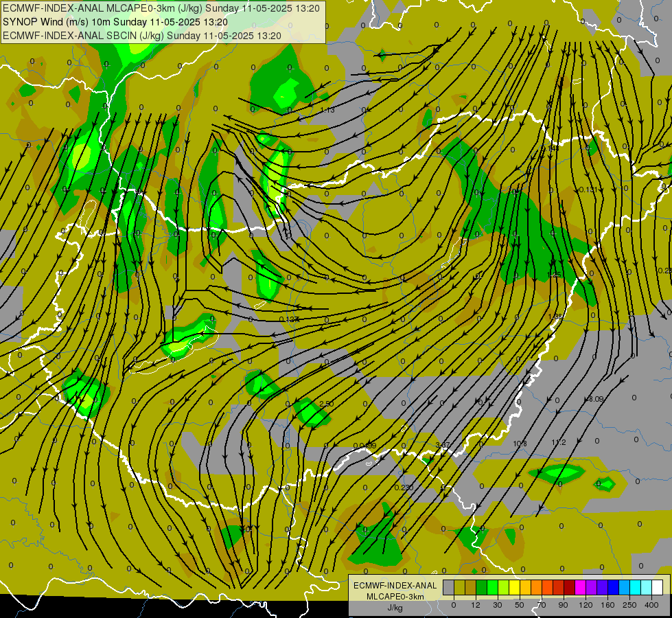Click the 'MLCAPE0-3km' legend label
The image size is (672, 618).
tap(395, 597)
